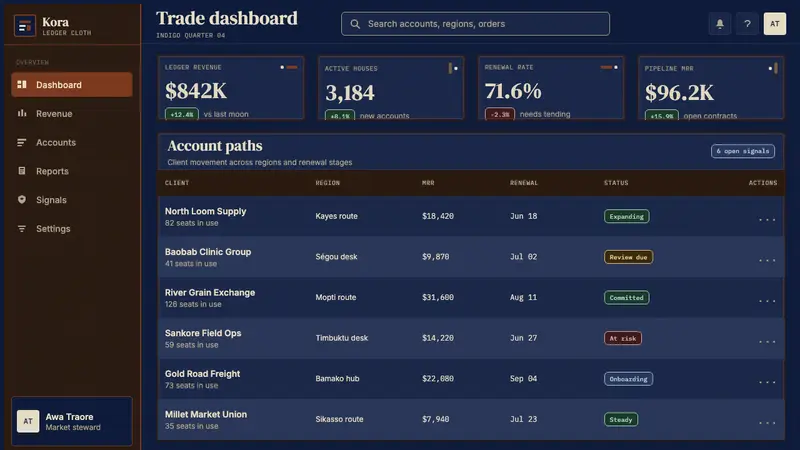Click the Account paths heading
Viewport: 800px width, 450px height.
click(215, 146)
